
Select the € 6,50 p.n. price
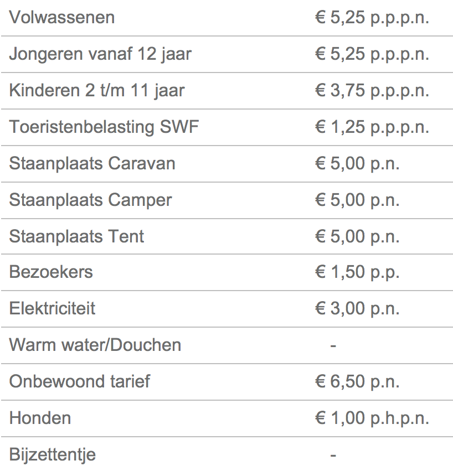(357, 381)
